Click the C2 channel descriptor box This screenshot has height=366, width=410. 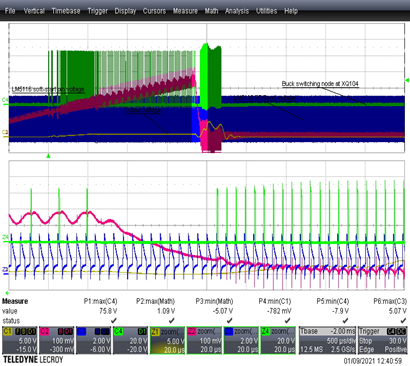(56, 340)
